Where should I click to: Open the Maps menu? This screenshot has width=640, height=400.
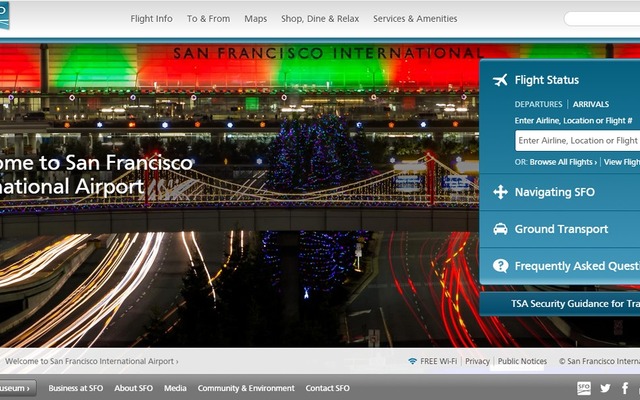[x=256, y=19]
